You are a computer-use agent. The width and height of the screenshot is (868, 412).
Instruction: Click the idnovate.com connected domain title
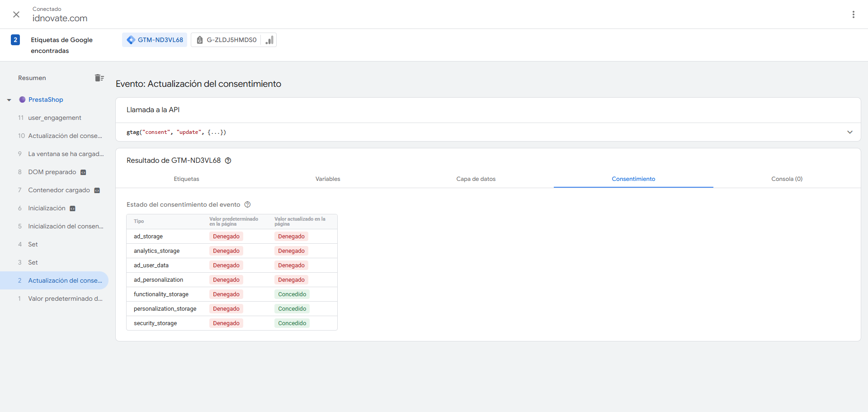click(60, 19)
